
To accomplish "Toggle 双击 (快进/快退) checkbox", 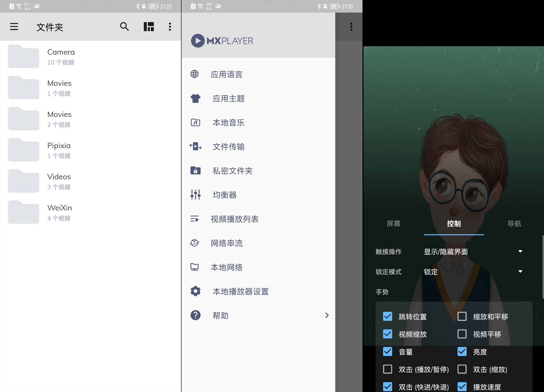I will [x=388, y=387].
